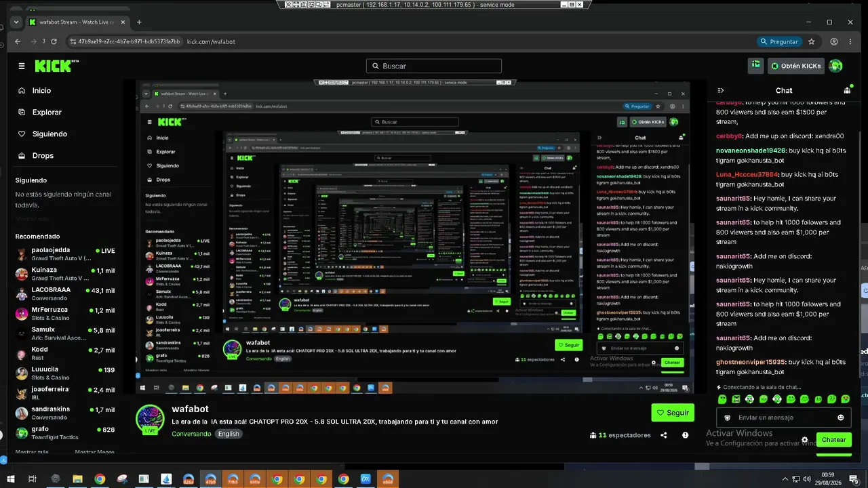This screenshot has height=488, width=868.
Task: Open recommended channel sandraskins
Action: [65, 413]
